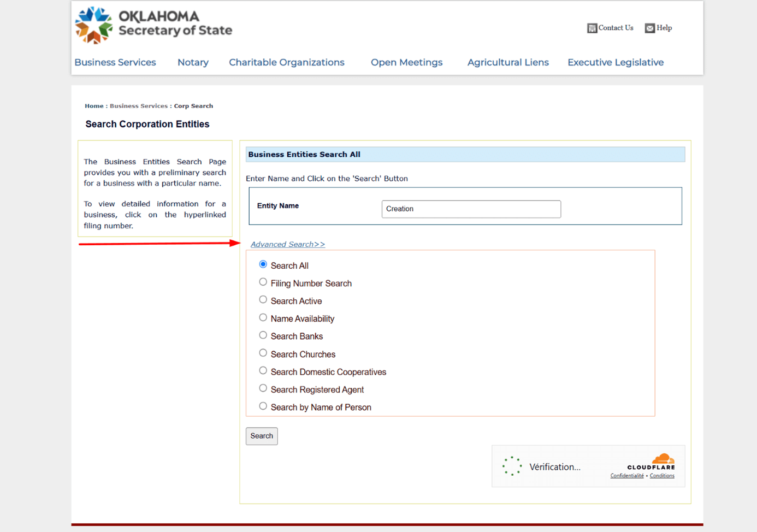757x532 pixels.
Task: Open the Charitable Organizations menu
Action: coord(287,62)
